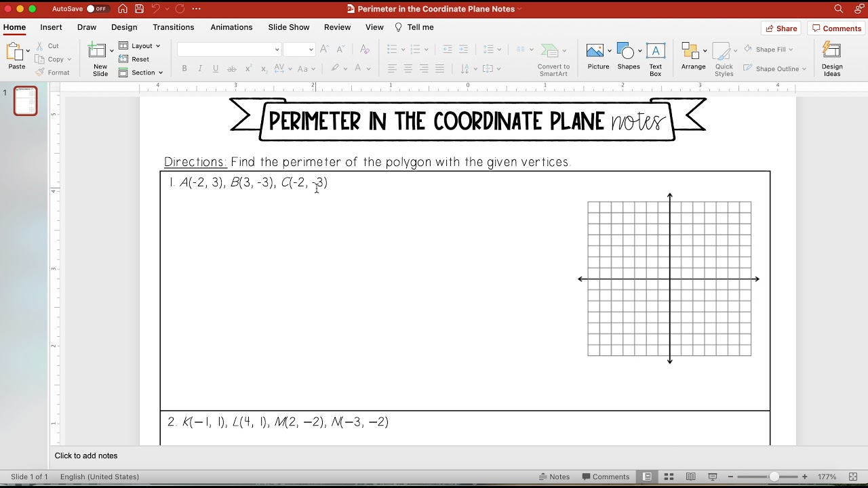Reset the slide layout
The width and height of the screenshot is (868, 488).
134,59
